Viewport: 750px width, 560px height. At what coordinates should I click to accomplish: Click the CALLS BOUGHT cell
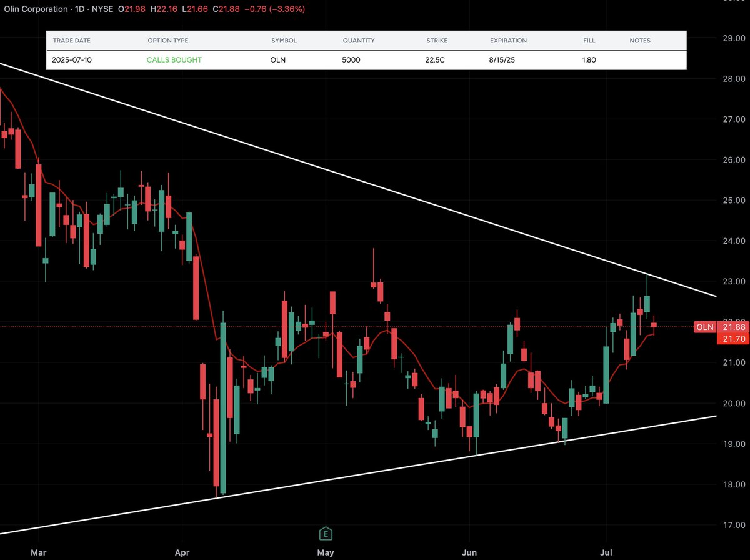174,60
